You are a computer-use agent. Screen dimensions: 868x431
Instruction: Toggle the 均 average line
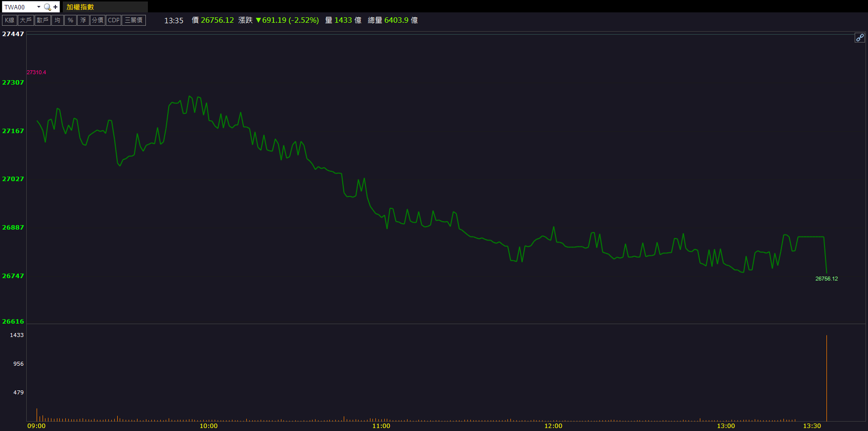(x=57, y=20)
